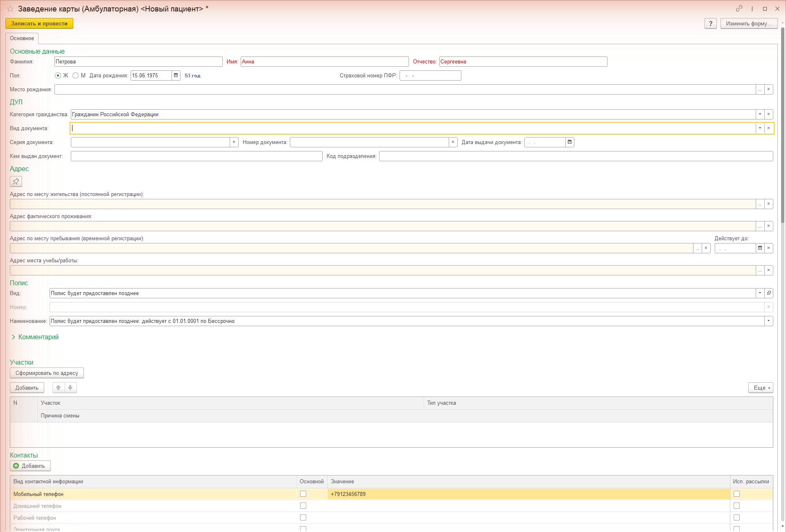Add form to favorites with star icon
Screen dimensions: 786x532
10,9
